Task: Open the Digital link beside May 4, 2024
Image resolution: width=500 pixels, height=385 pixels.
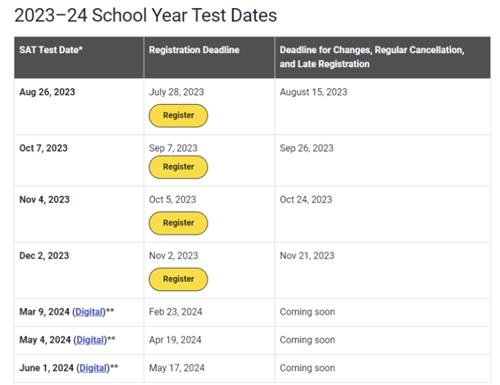Action: [90, 340]
